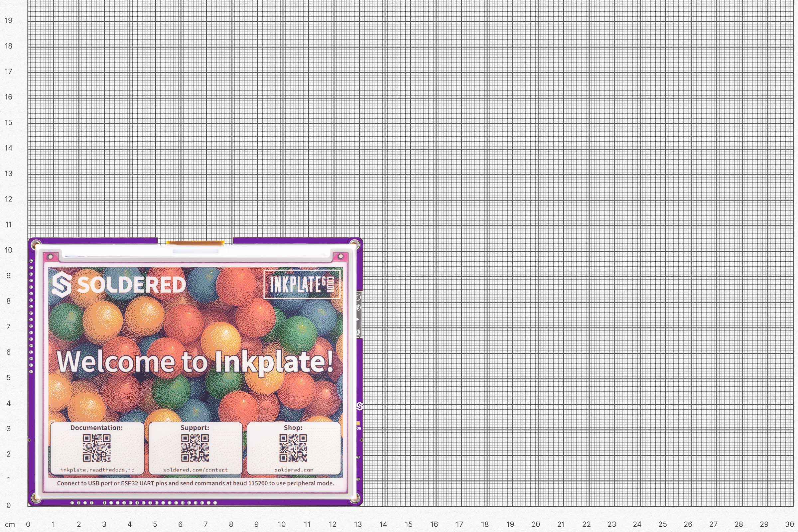Click the Support QR code
Viewport: 798px width, 532px height.
coord(195,448)
